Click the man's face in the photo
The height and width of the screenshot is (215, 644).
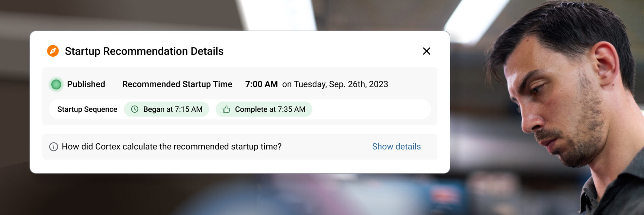click(x=560, y=104)
